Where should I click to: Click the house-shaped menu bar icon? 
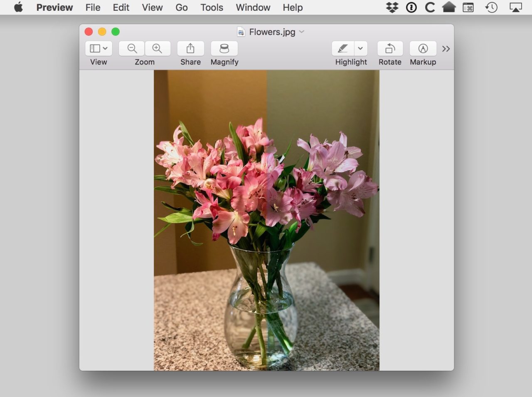click(449, 7)
